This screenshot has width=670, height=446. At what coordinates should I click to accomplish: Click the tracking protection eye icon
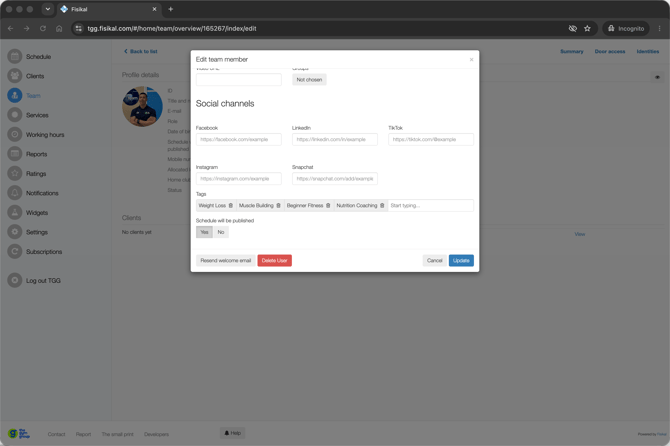coord(573,29)
